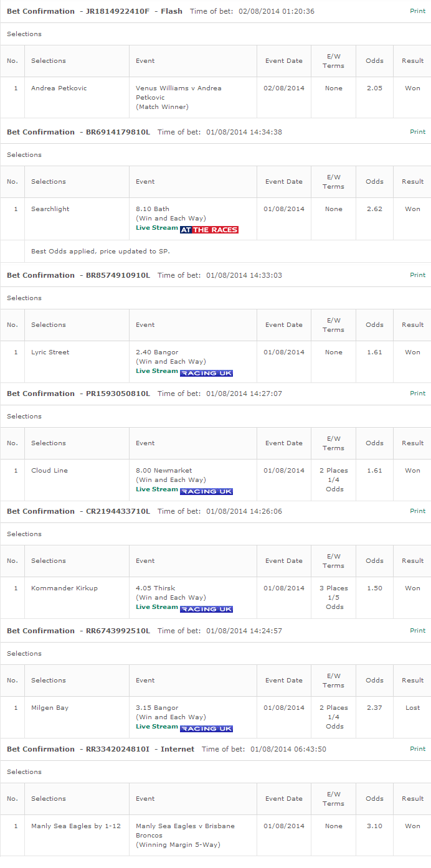The image size is (431, 868).
Task: Print bet confirmation JR1814922410F
Action: tap(418, 11)
